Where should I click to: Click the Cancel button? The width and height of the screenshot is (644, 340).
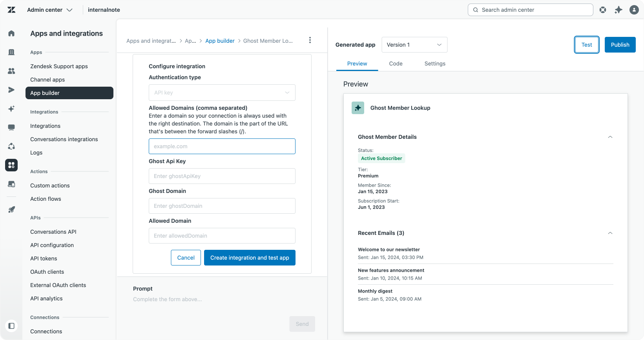pos(186,258)
